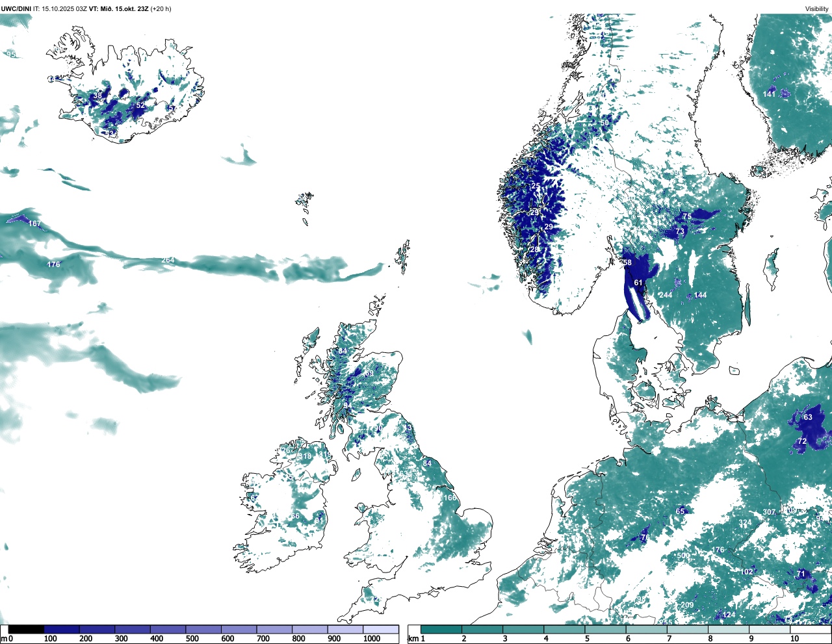Click the "66" value over central Ireland

click(x=295, y=517)
